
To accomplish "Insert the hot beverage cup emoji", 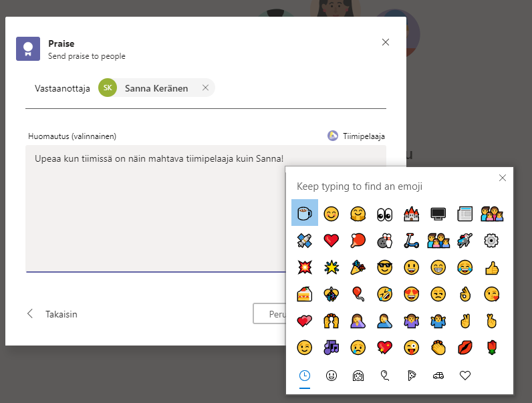I will [x=305, y=213].
